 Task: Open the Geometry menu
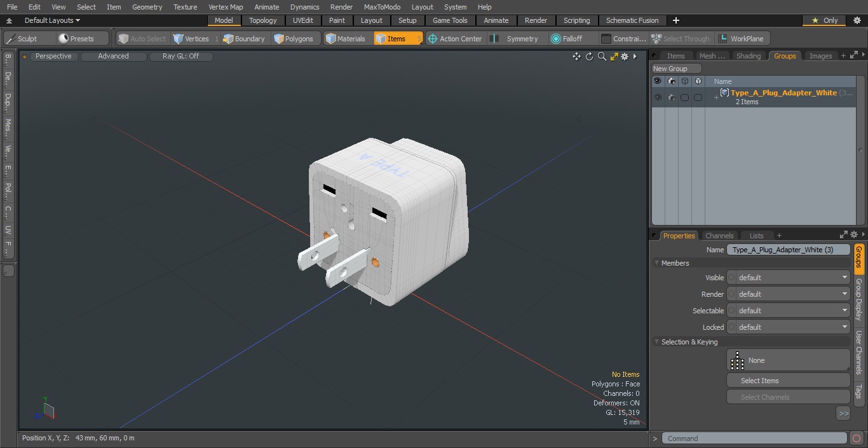(147, 7)
